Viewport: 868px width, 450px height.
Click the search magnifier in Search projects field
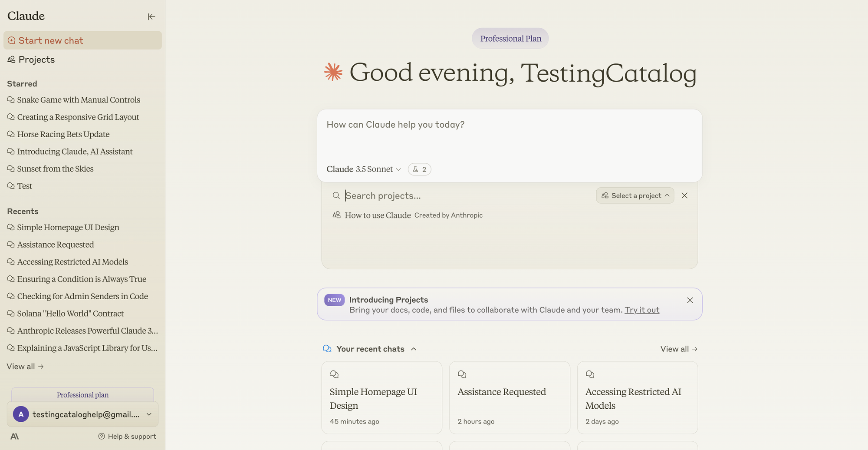click(336, 195)
